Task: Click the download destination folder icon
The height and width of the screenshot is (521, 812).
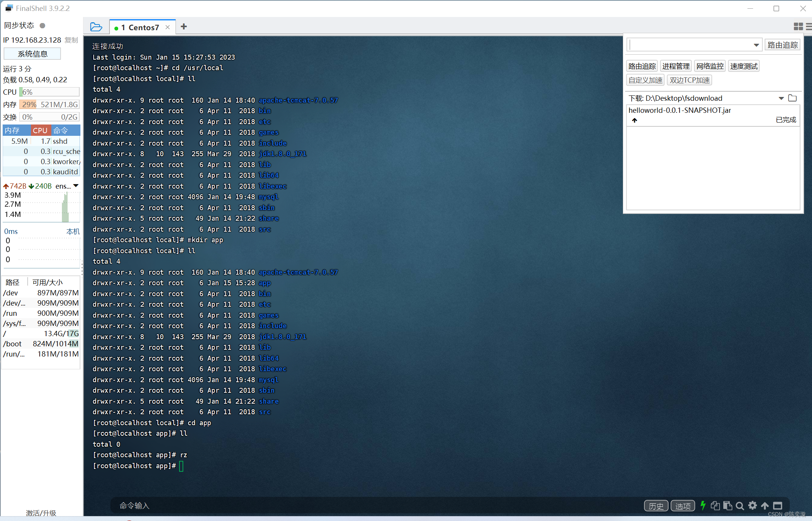Action: [794, 98]
